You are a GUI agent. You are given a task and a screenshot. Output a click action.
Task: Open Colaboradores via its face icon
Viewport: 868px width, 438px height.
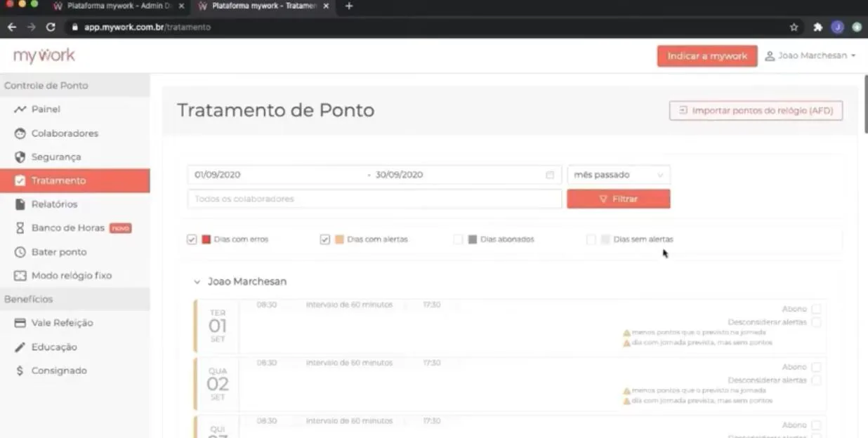[x=20, y=133]
